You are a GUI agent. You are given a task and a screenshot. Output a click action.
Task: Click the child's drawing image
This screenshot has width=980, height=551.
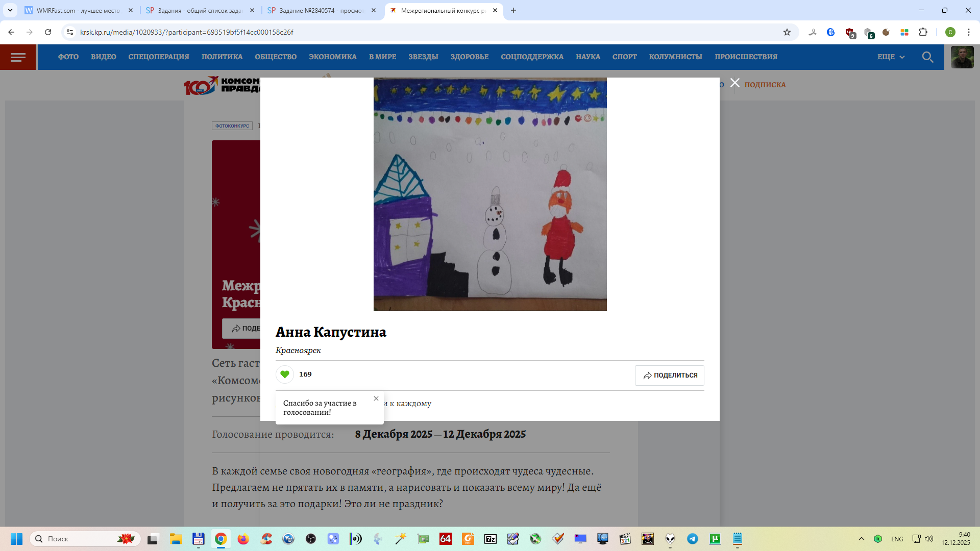click(x=490, y=194)
